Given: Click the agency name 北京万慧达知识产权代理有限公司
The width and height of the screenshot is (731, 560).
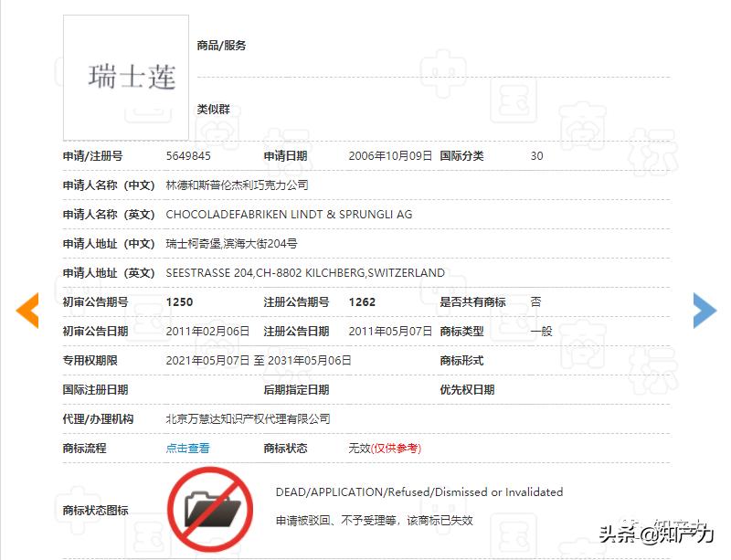Looking at the screenshot, I should tap(250, 418).
